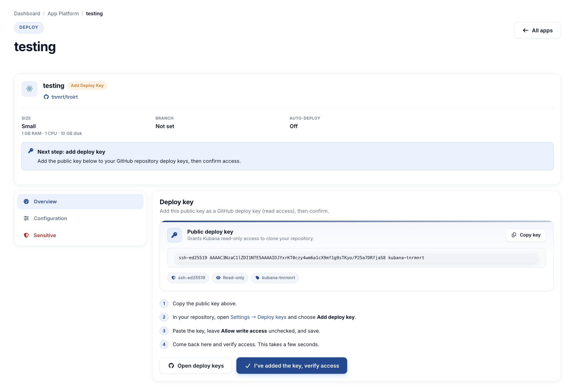Click the GitHub icon beside tnmrt/troirt
This screenshot has height=392, width=568.
coord(46,97)
